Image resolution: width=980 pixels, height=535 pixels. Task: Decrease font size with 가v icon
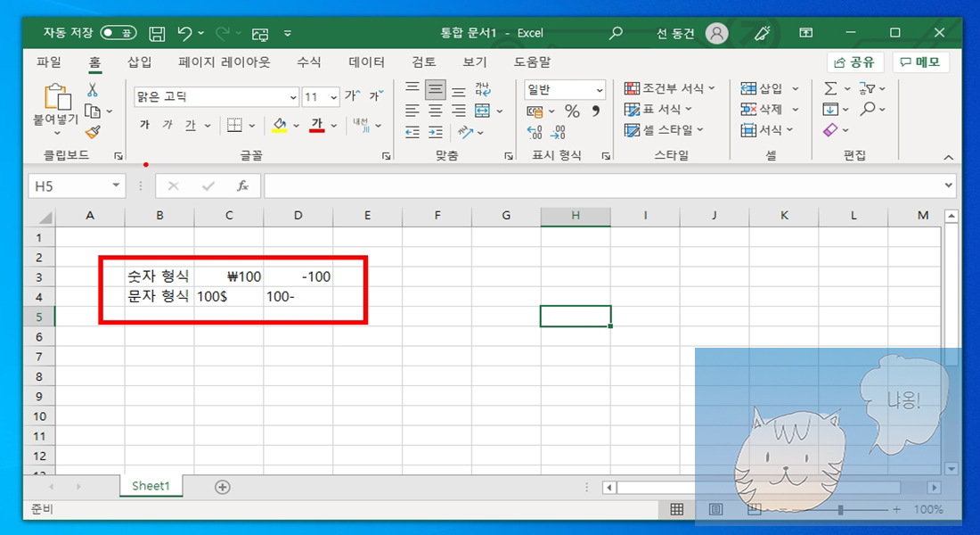coord(376,95)
